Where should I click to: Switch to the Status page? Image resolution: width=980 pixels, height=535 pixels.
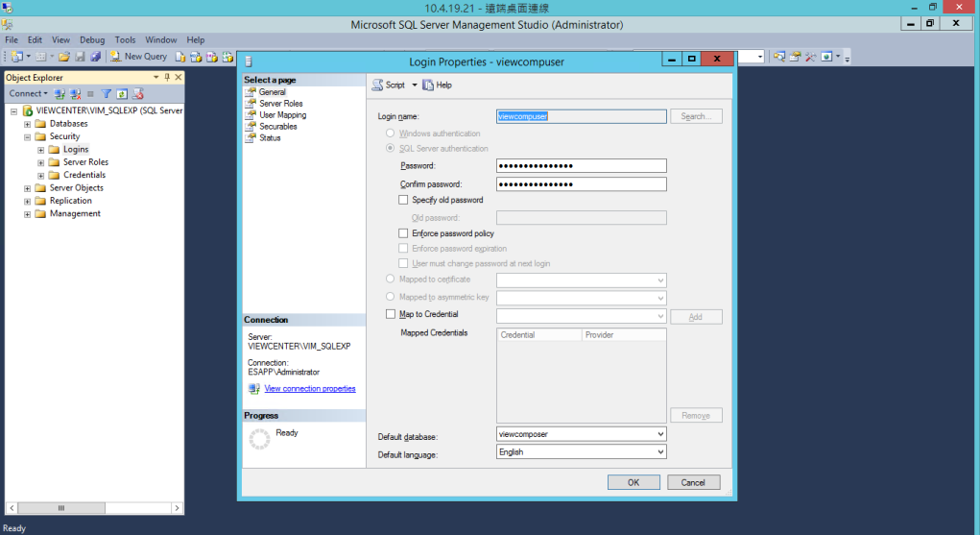[x=270, y=138]
